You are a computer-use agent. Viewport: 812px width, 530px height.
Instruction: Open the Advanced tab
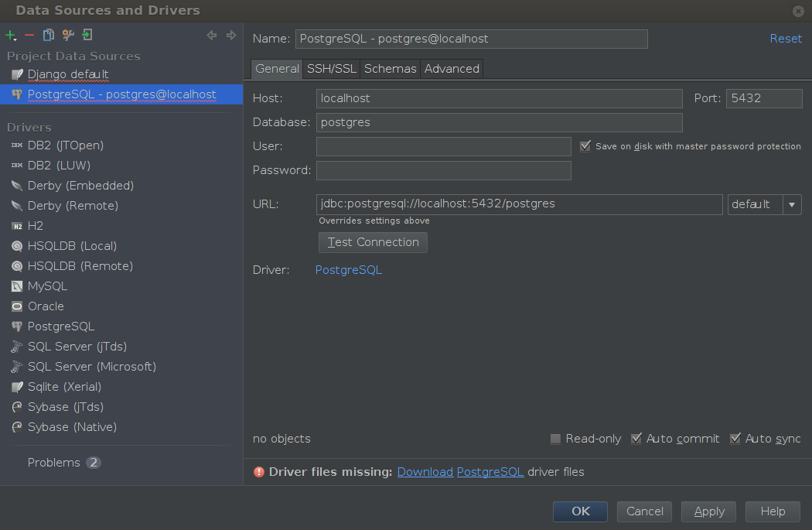coord(452,69)
